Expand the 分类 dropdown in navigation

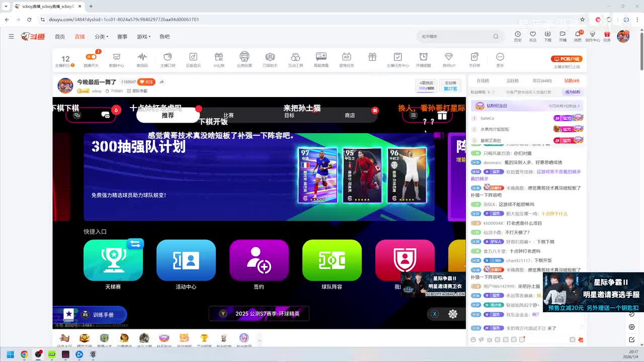coord(101,37)
